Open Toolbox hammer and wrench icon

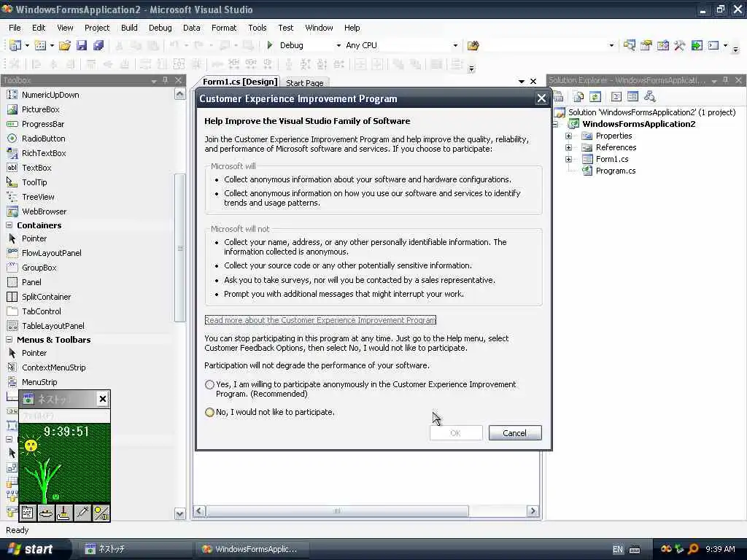tap(679, 45)
